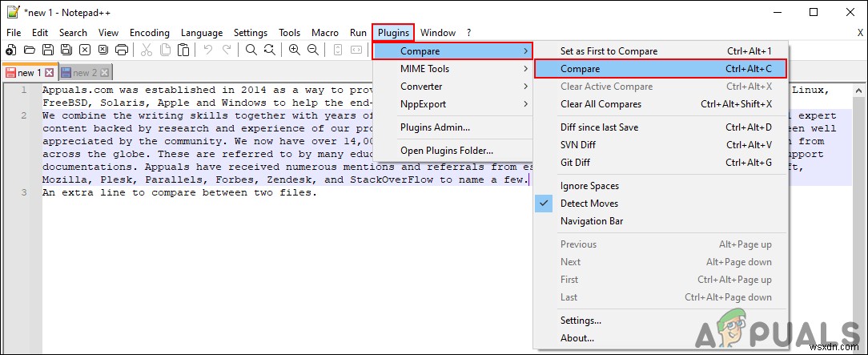Open Settings... in the Compare submenu
Viewport: 868px width, 355px height.
581,321
